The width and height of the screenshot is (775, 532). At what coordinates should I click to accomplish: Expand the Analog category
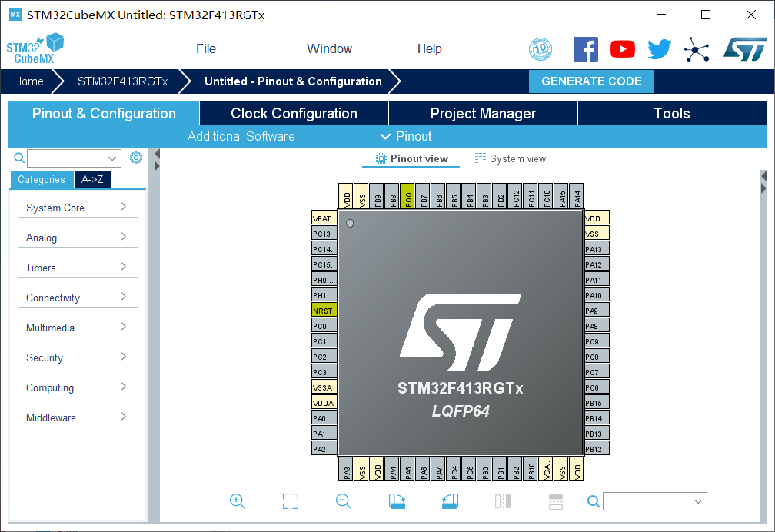(x=77, y=238)
